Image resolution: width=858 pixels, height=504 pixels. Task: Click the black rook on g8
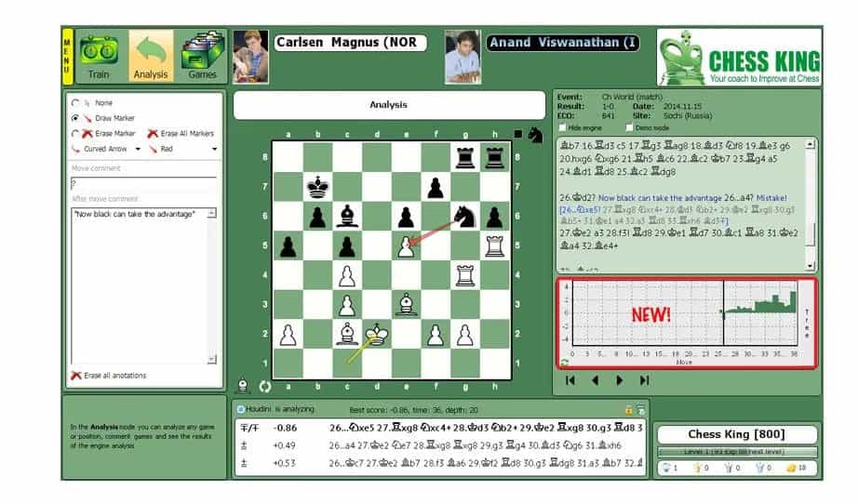coord(465,157)
